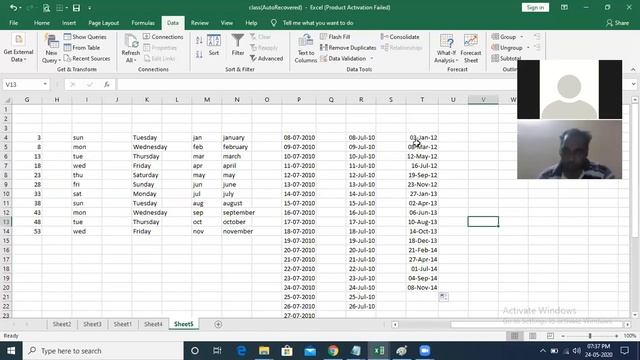Click Consolidate
Image resolution: width=640 pixels, height=360 pixels.
pos(400,37)
